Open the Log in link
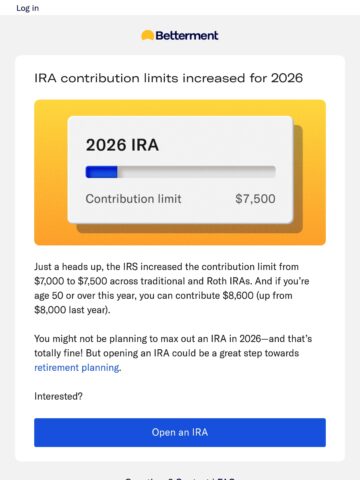 click(x=28, y=8)
